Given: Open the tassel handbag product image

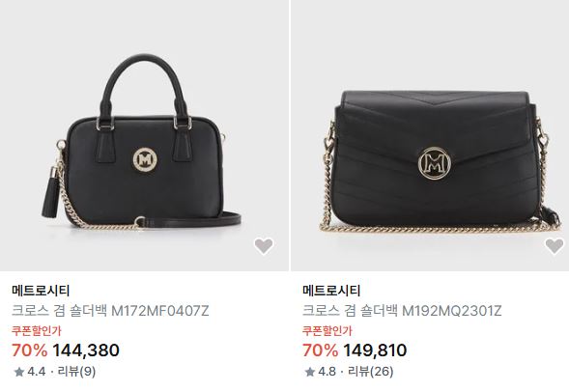Looking at the screenshot, I should 145,135.
